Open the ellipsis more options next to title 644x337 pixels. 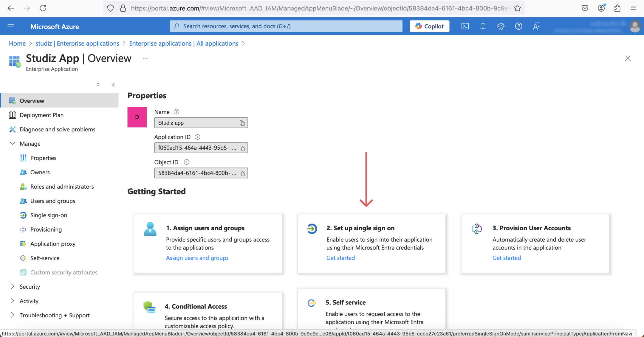146,58
